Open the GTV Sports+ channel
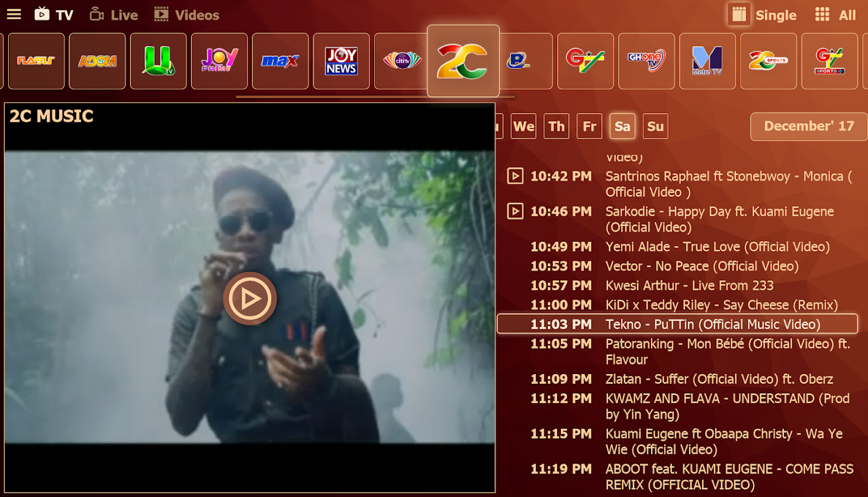The width and height of the screenshot is (868, 497). coord(829,61)
